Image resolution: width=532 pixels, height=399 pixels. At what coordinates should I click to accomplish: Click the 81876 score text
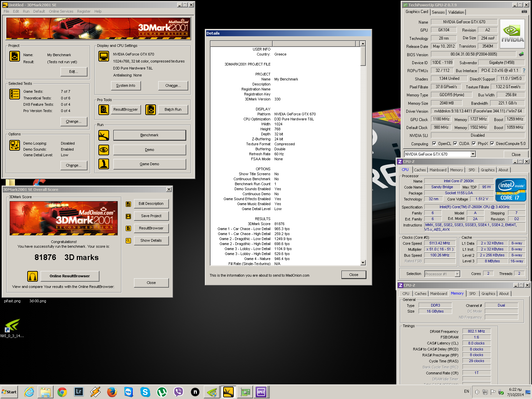tap(45, 257)
